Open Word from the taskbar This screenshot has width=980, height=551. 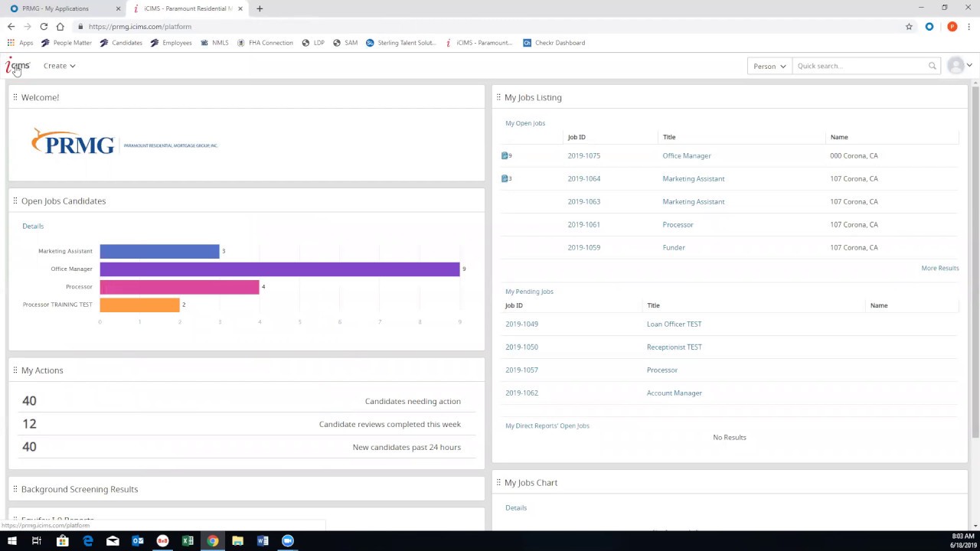263,541
